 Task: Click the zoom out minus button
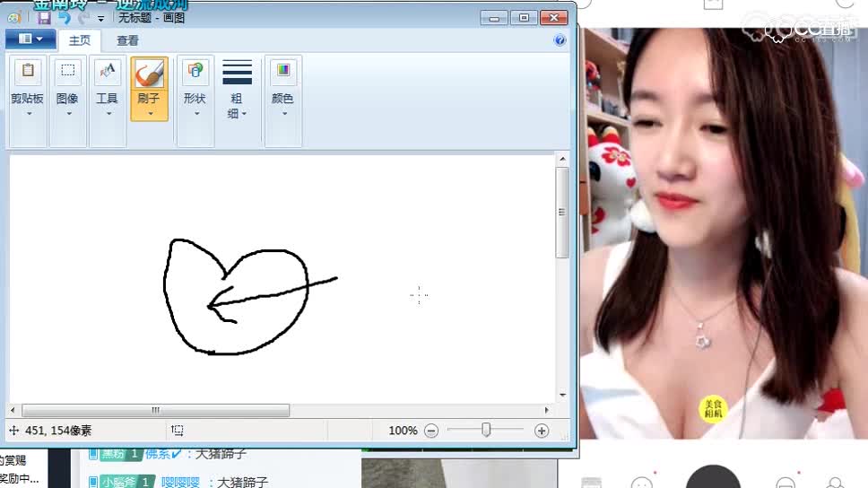(x=431, y=431)
